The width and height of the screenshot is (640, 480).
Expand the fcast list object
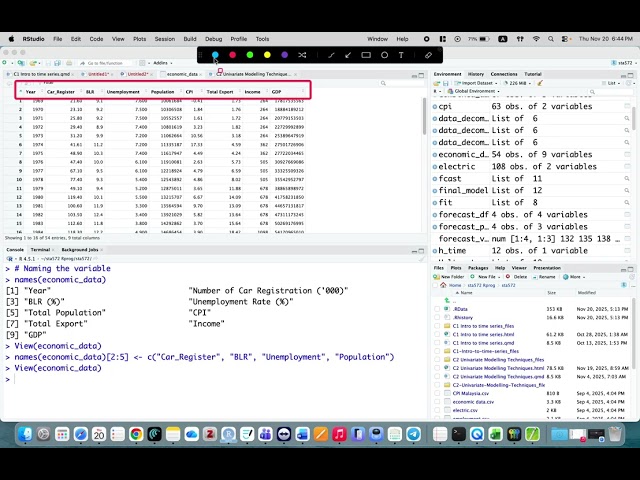(435, 179)
